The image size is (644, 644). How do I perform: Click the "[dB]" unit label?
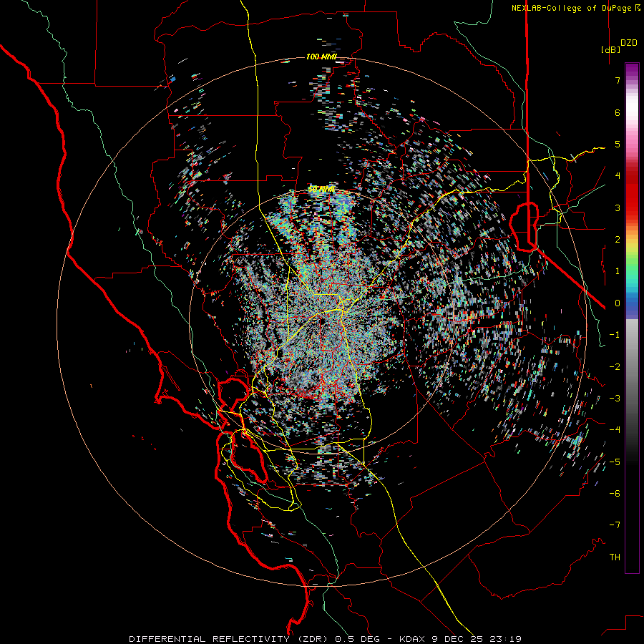610,49
